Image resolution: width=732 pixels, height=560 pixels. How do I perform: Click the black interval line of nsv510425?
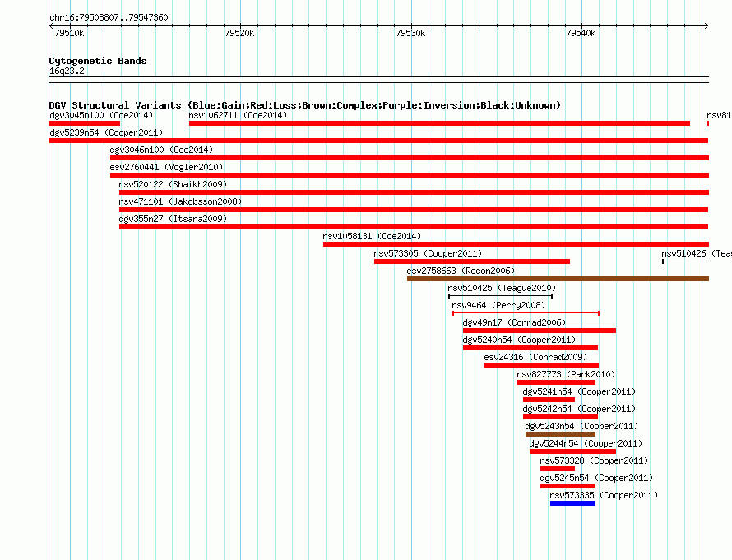point(500,296)
